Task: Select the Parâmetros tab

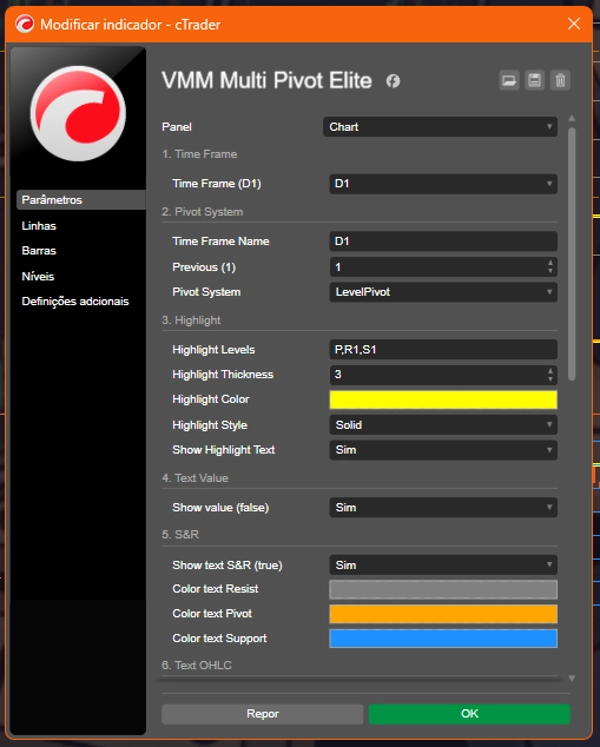Action: tap(81, 200)
